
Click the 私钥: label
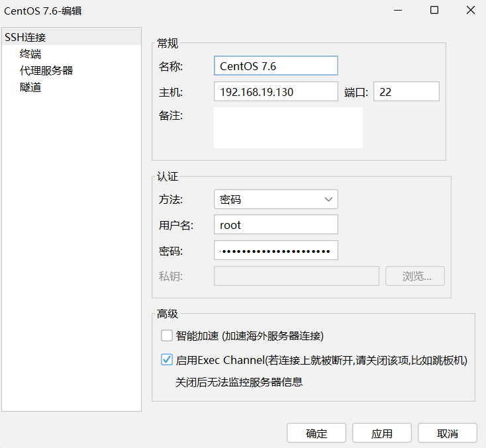171,277
